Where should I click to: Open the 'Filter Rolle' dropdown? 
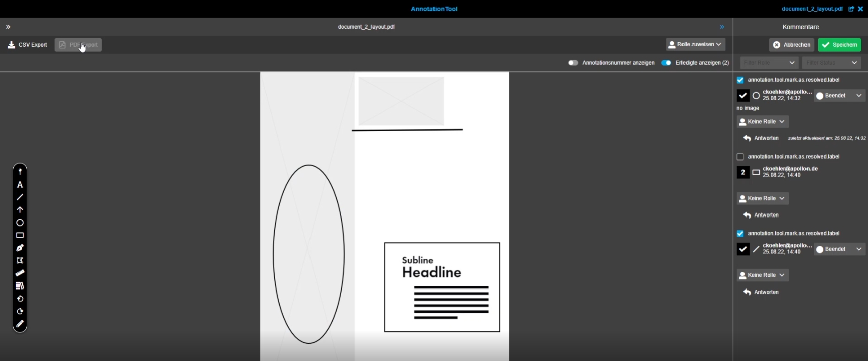[769, 63]
